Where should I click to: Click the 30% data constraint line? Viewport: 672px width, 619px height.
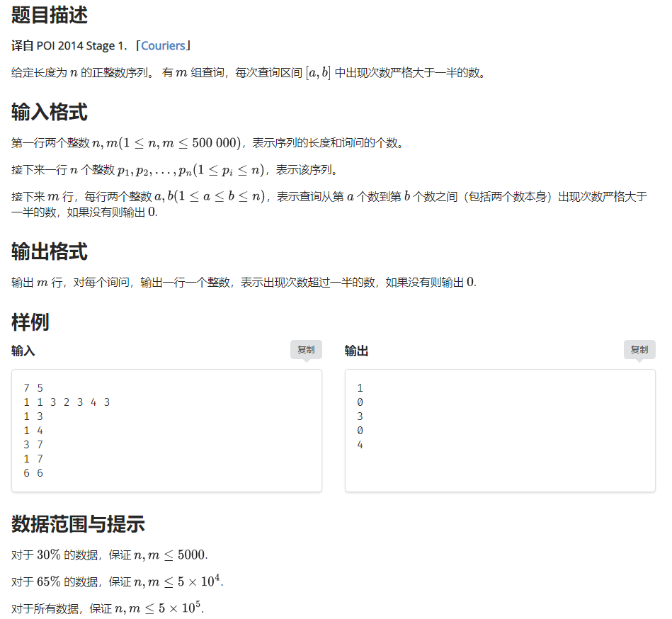(x=106, y=555)
